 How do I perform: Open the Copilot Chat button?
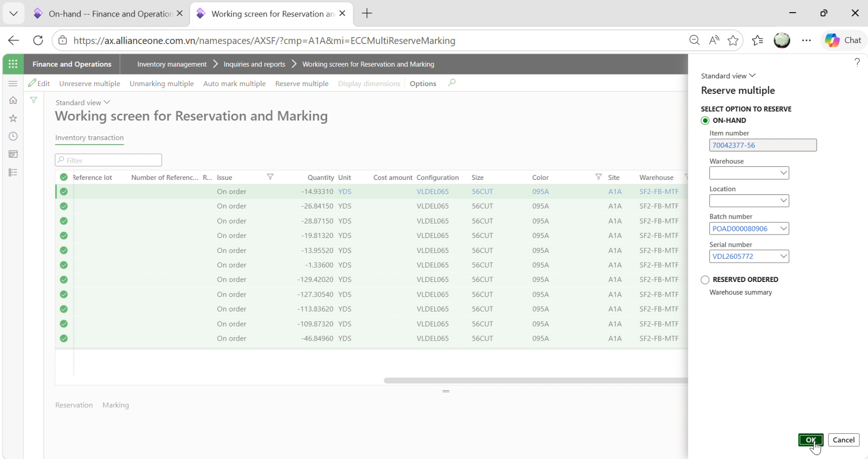(x=843, y=40)
